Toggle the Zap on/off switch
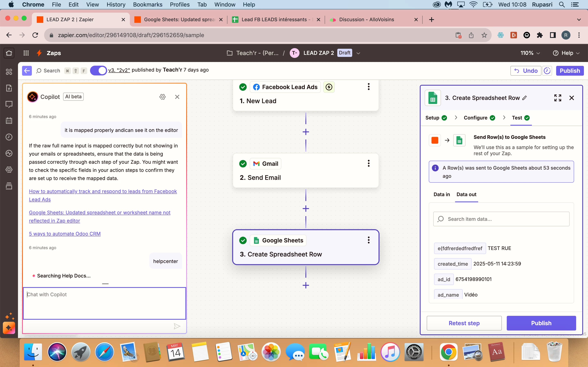588x367 pixels. click(x=98, y=71)
